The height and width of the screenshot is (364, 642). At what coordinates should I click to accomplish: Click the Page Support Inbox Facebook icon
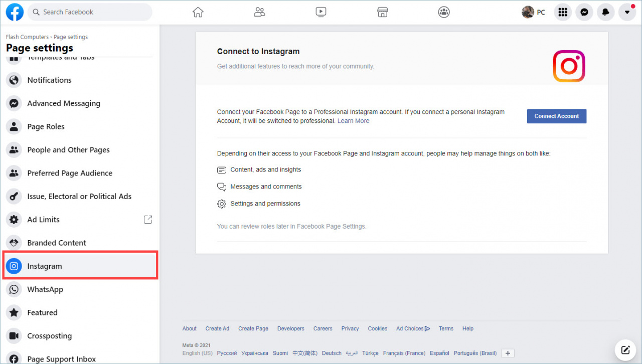pos(14,358)
